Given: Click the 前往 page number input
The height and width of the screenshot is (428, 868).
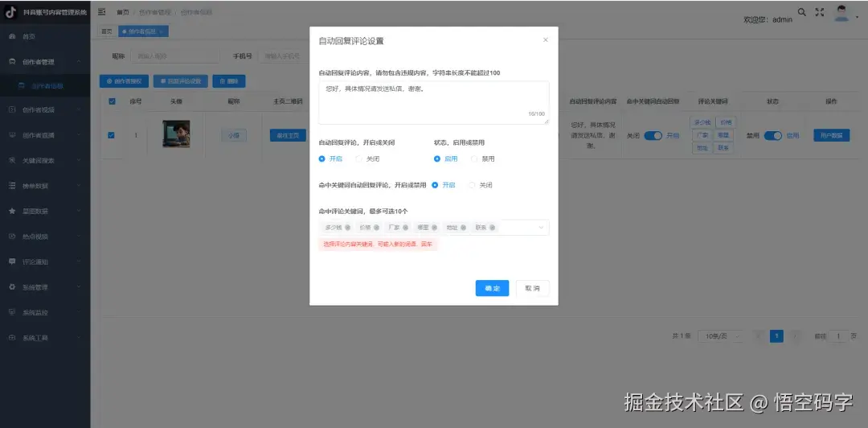Looking at the screenshot, I should click(x=838, y=336).
